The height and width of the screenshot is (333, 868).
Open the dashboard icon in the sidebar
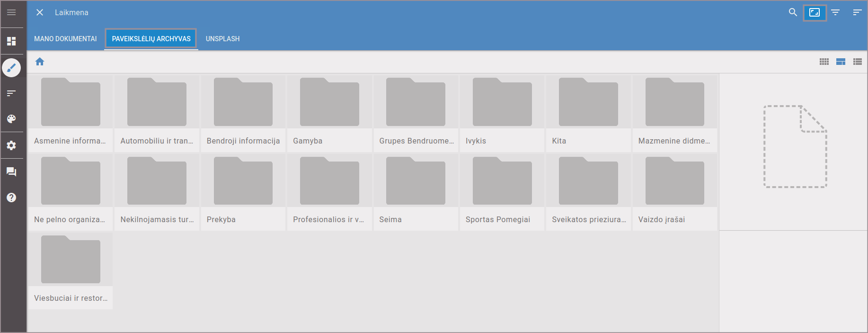pyautogui.click(x=11, y=41)
